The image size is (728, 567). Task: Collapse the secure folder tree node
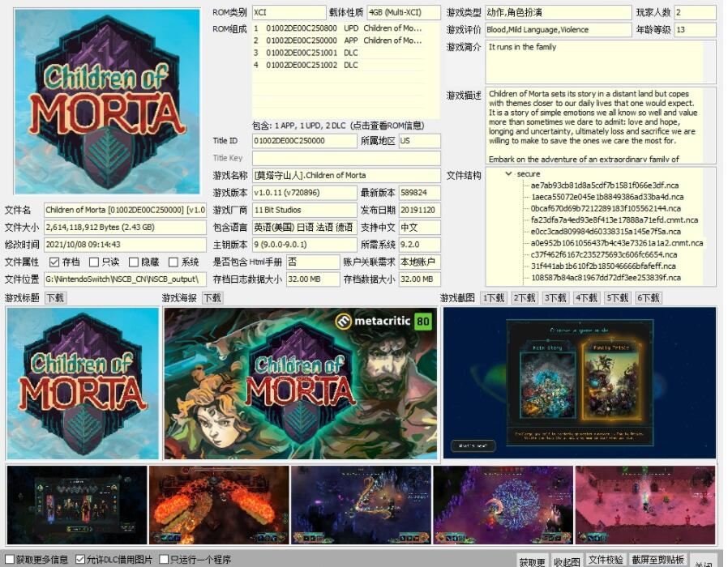(509, 173)
